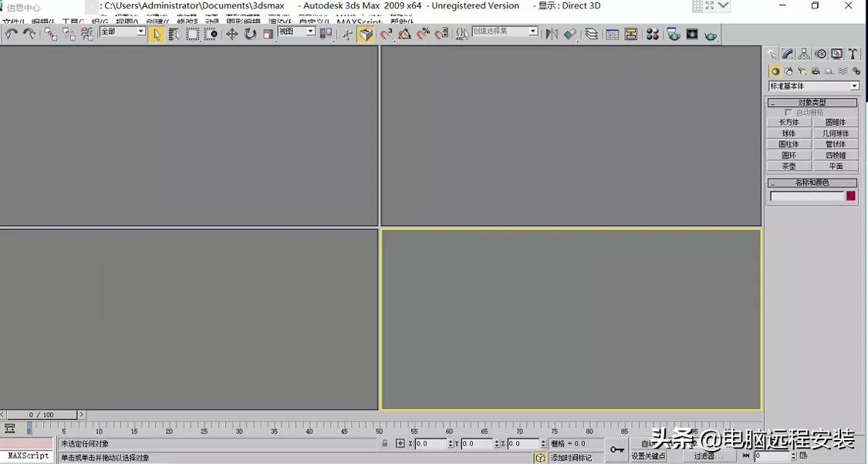The image size is (868, 464).
Task: Open the Render Setup dialog
Action: click(x=671, y=33)
